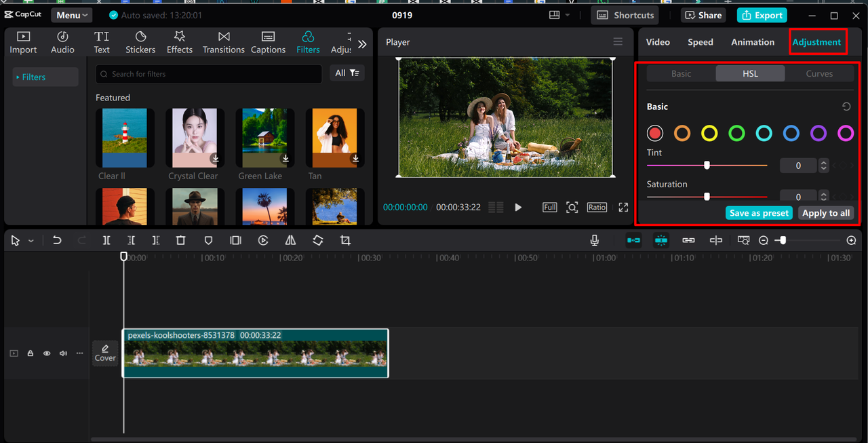Toggle preview axis icon

pos(715,240)
